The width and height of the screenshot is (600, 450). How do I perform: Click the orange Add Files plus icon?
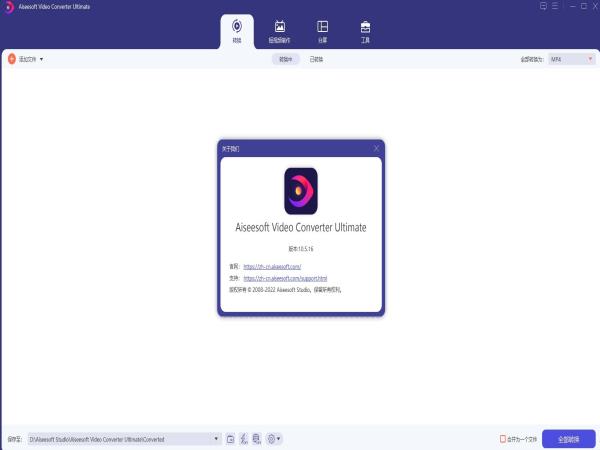[x=11, y=60]
